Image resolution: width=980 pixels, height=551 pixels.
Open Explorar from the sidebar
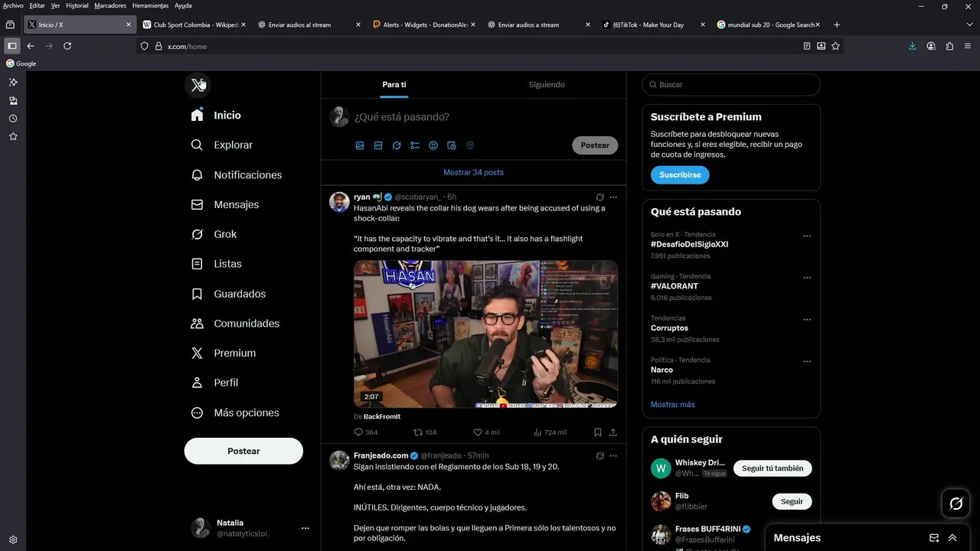[222, 145]
